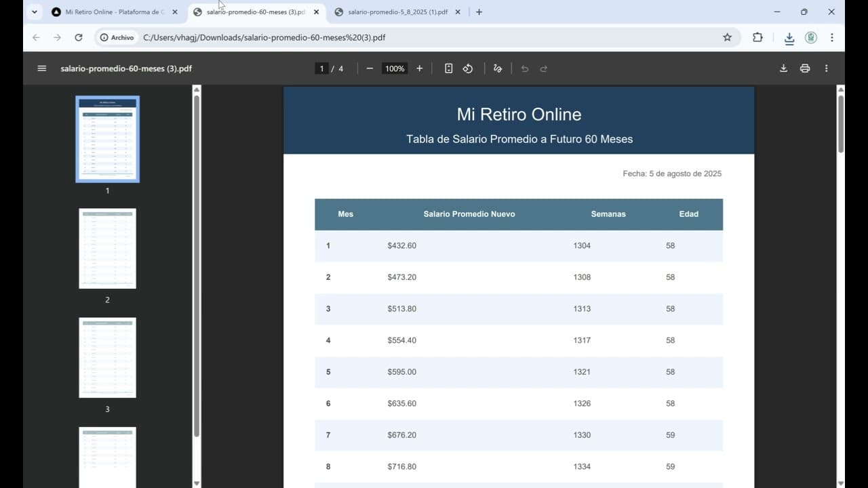Toggle the sidebar with the hamburger menu

[41, 68]
